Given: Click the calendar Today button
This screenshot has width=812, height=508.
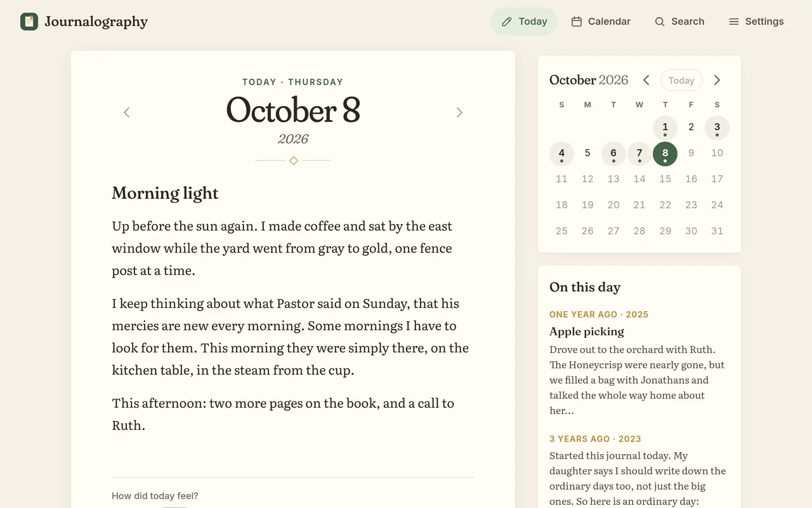Looking at the screenshot, I should [x=681, y=81].
